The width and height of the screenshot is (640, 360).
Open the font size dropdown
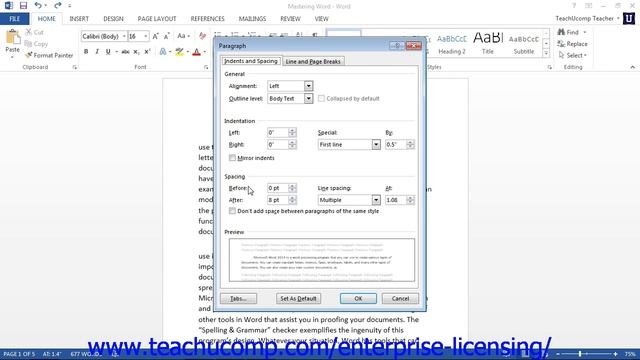[x=145, y=36]
